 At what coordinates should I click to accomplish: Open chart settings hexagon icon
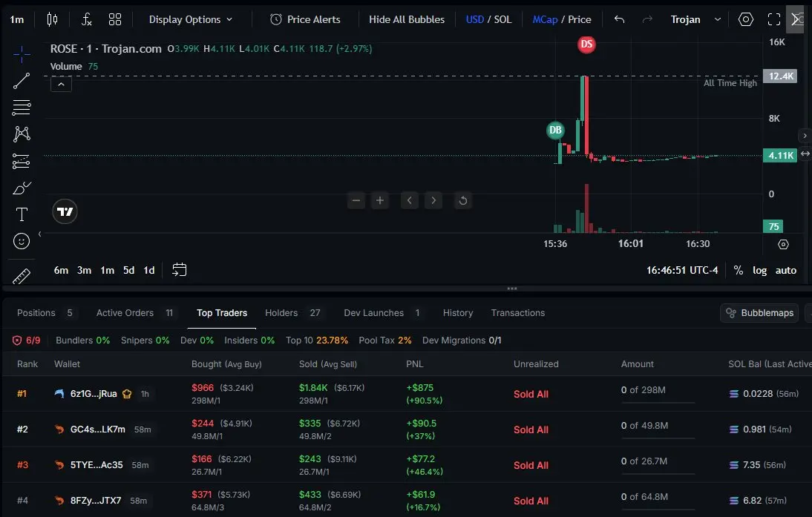[x=746, y=20]
